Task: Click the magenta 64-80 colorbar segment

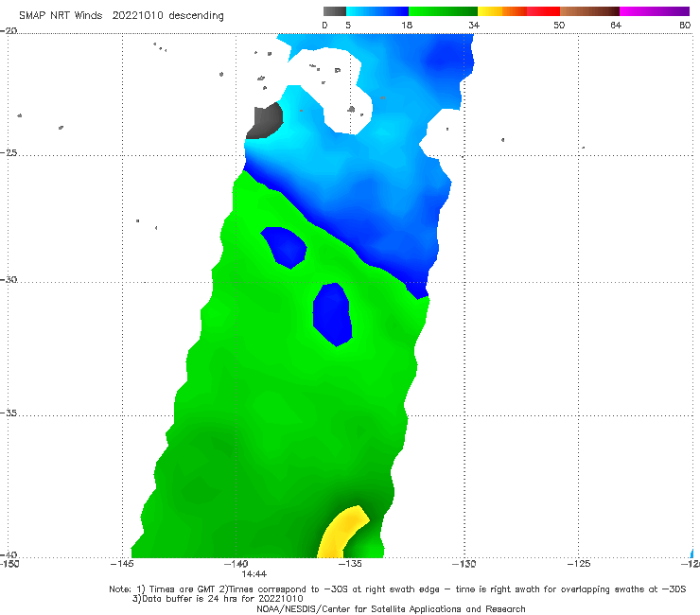Action: pyautogui.click(x=655, y=11)
